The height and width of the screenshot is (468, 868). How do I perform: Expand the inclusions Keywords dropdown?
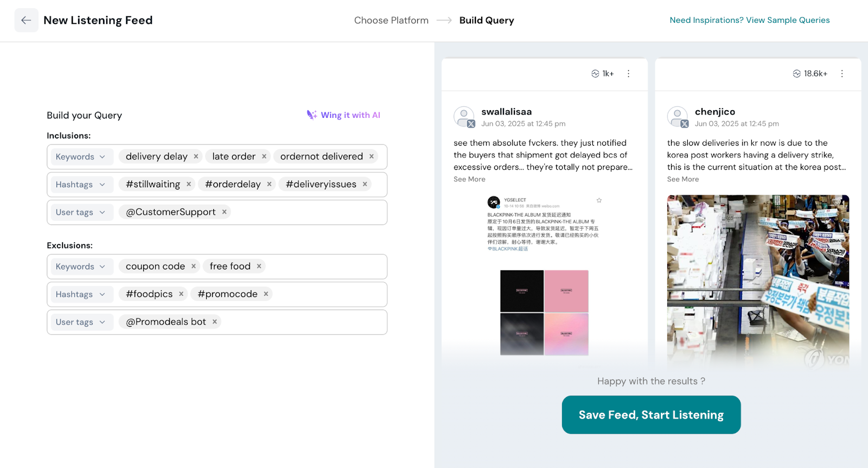click(80, 157)
